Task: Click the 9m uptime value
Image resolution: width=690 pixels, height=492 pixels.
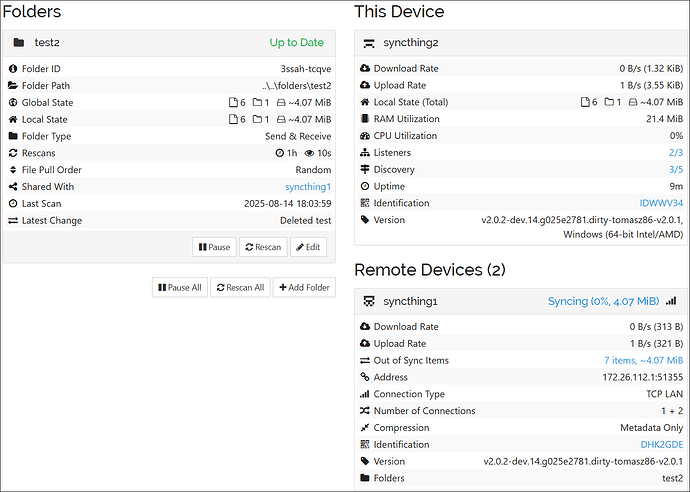Action: pos(676,186)
